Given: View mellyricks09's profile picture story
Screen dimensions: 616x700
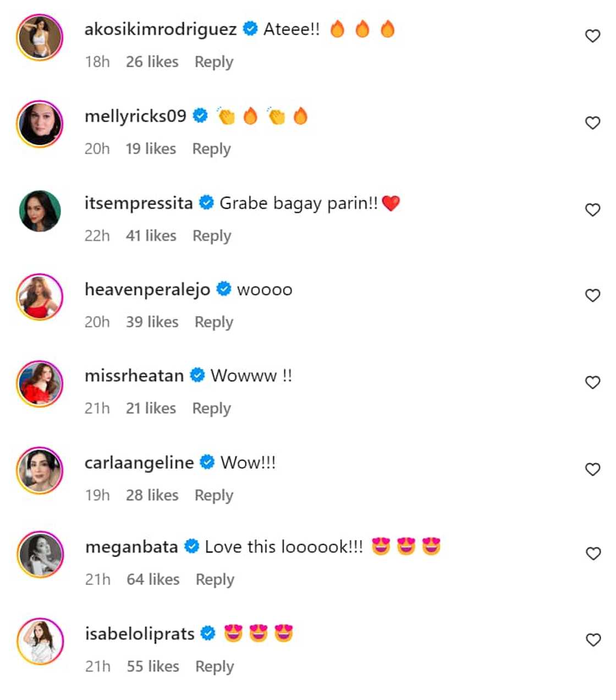Looking at the screenshot, I should click(40, 124).
